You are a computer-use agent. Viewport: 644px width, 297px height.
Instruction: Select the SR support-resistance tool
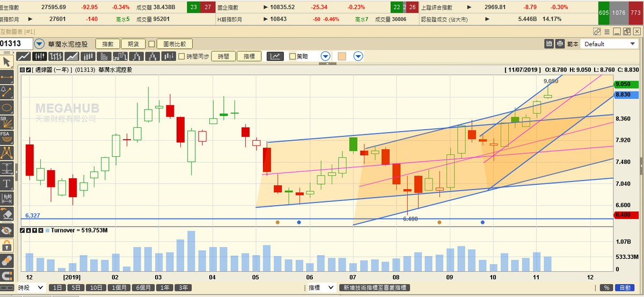tap(6, 122)
